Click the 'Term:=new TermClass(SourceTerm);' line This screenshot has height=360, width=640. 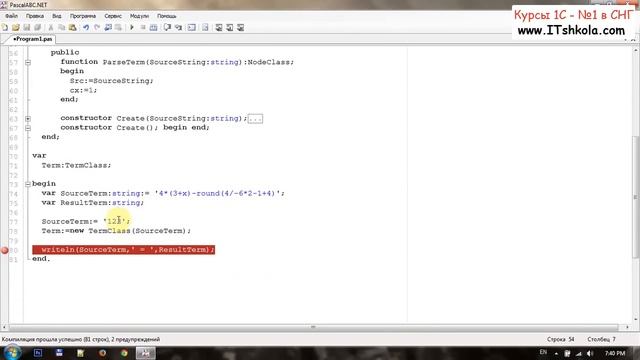[116, 231]
